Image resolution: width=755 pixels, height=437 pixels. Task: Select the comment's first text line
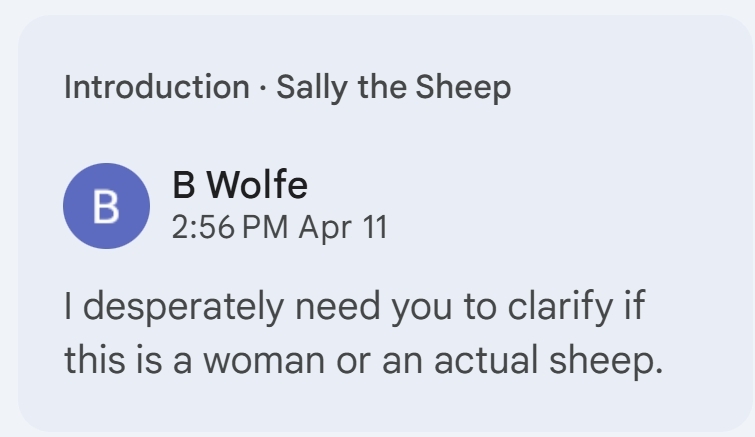[x=351, y=304]
